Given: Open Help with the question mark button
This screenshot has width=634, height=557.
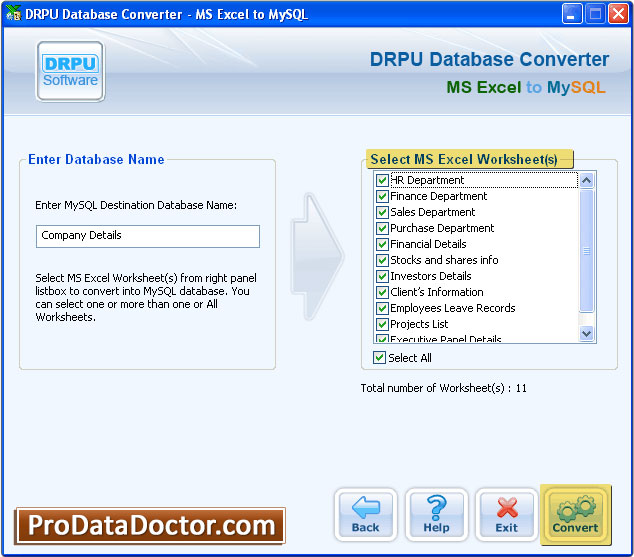Looking at the screenshot, I should [x=436, y=514].
